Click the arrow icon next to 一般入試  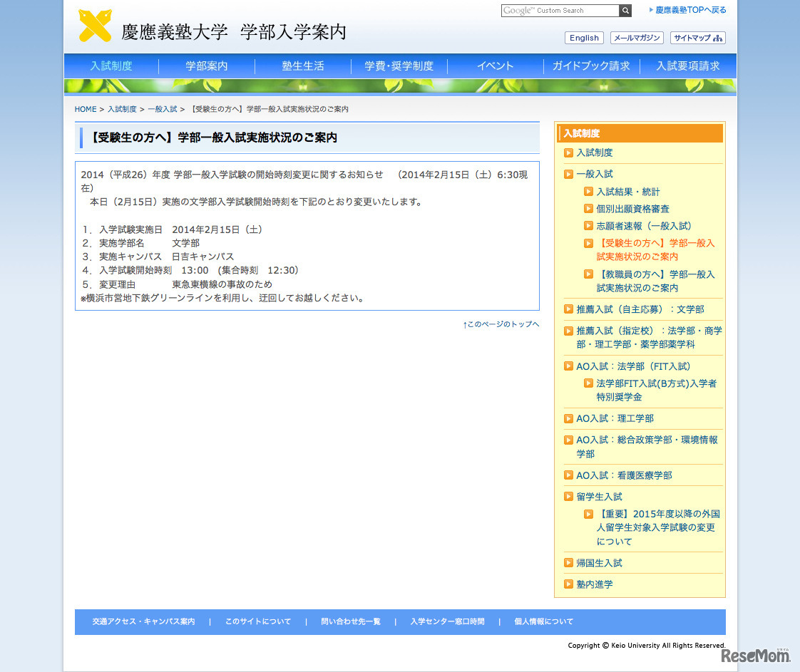[x=568, y=174]
